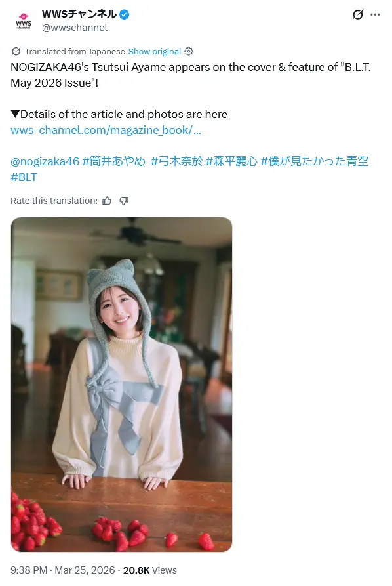Click the thumbs up translation rating
The height and width of the screenshot is (586, 392).
[x=107, y=201]
